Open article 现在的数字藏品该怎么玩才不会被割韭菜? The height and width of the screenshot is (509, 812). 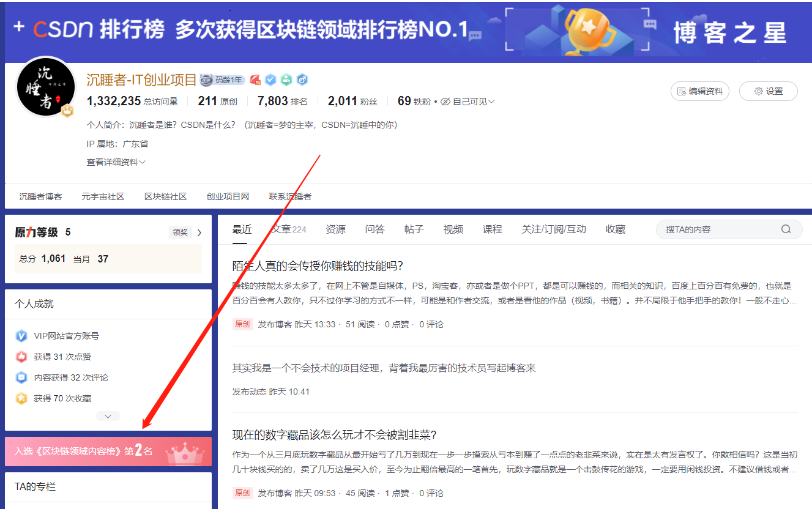(334, 435)
